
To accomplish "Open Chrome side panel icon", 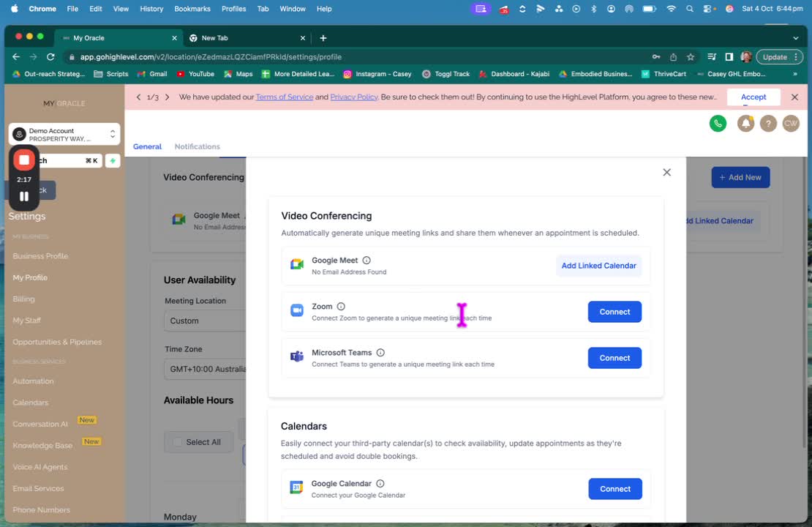I will coord(729,57).
